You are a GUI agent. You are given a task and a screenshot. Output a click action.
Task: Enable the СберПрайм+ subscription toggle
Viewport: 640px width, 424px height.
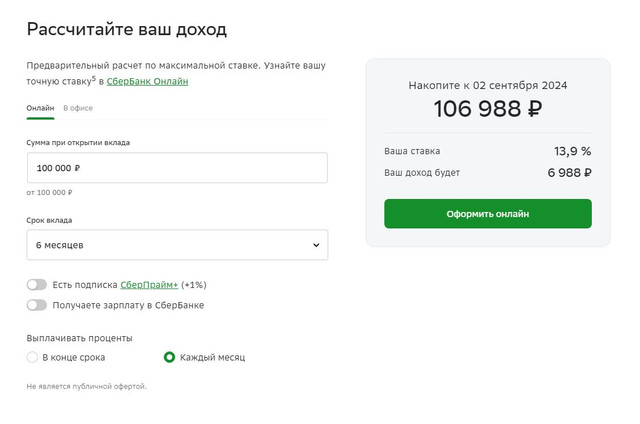pyautogui.click(x=37, y=284)
